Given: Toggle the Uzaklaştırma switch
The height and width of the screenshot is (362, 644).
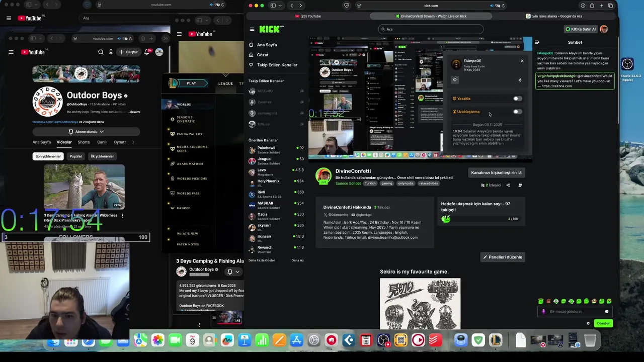Looking at the screenshot, I should [517, 112].
